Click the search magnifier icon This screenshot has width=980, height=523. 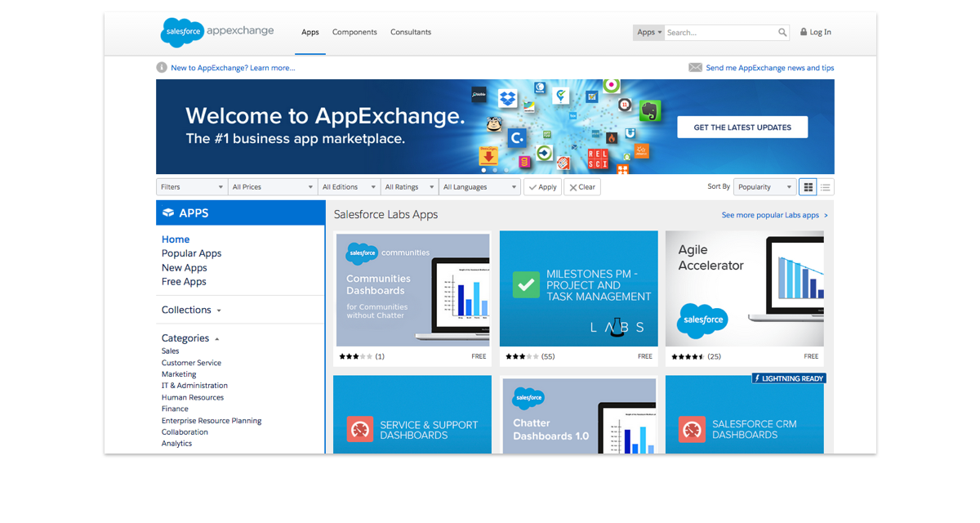782,33
